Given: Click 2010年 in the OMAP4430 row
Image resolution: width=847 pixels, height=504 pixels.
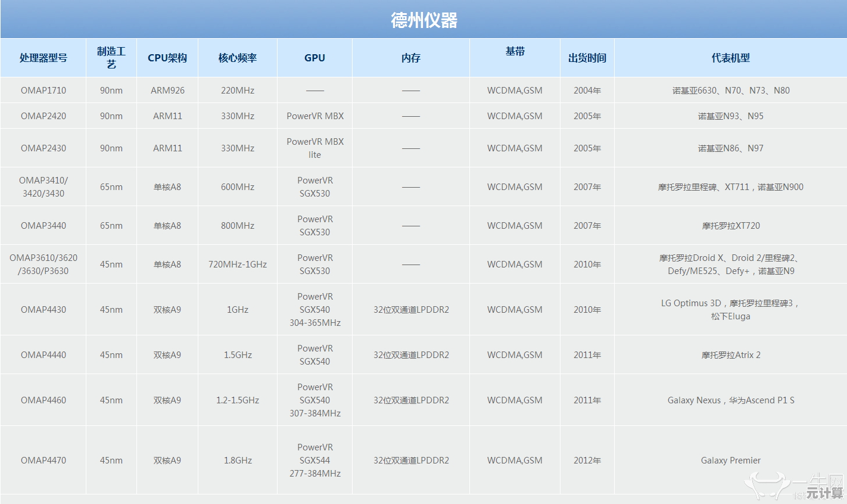Looking at the screenshot, I should 587,310.
